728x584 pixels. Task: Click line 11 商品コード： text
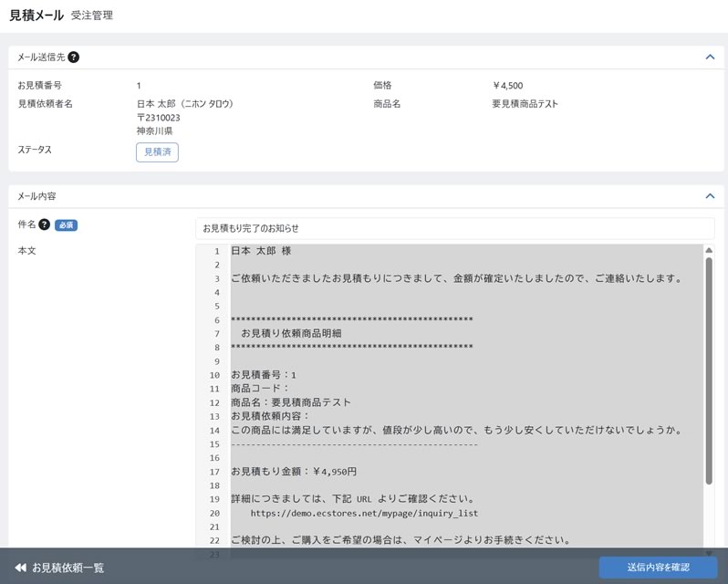[x=260, y=389]
